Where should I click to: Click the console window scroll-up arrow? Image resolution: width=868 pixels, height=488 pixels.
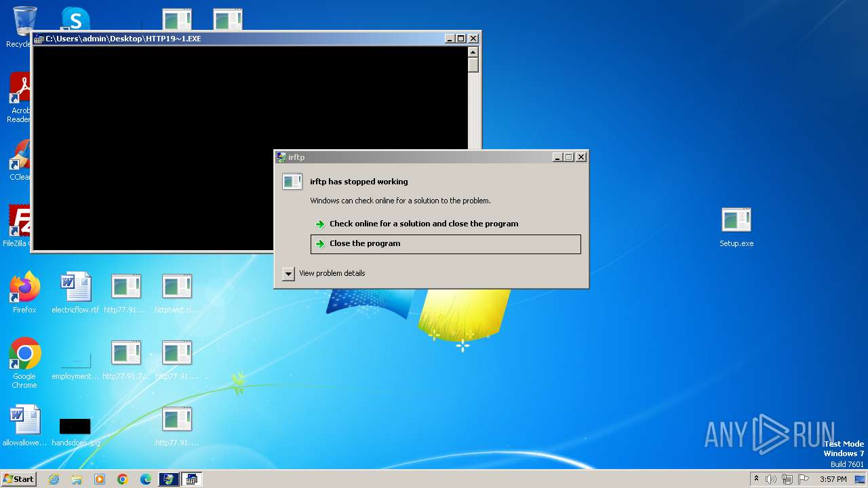pyautogui.click(x=473, y=52)
